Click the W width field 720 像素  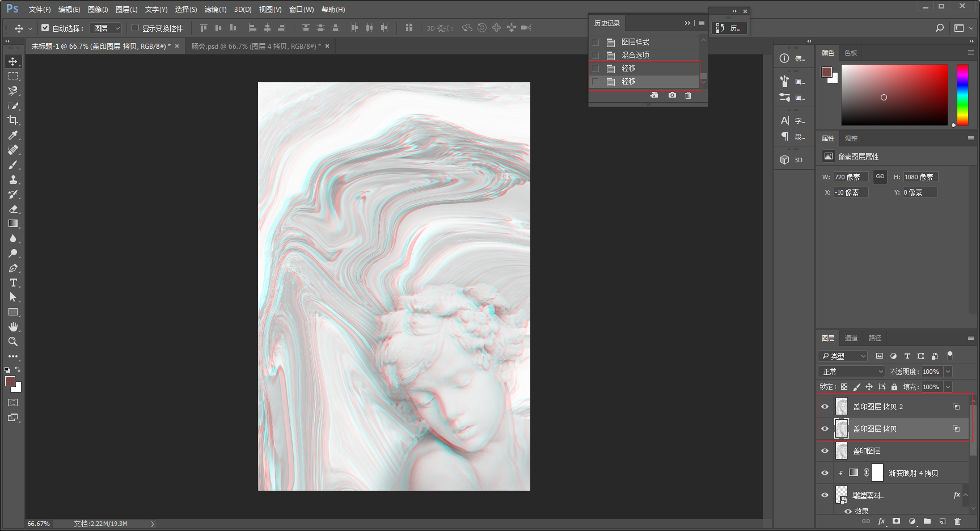(851, 177)
